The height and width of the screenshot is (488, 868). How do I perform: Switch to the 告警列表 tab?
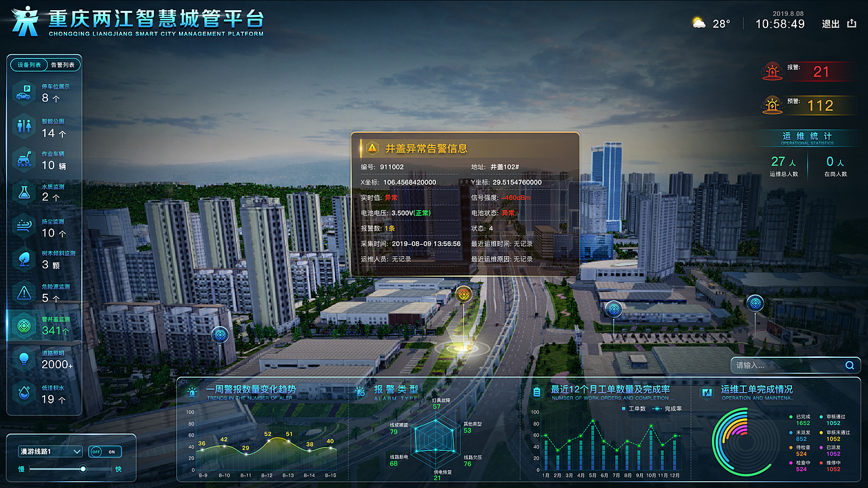tap(63, 65)
